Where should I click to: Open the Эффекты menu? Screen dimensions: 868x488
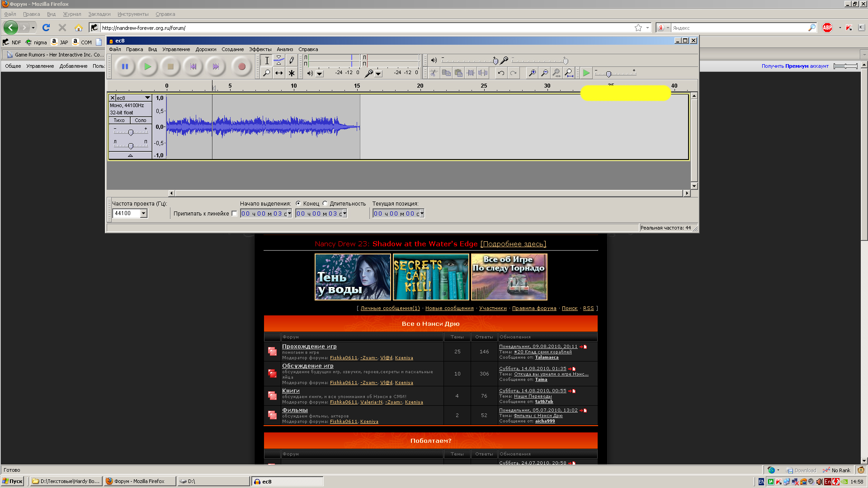click(x=260, y=49)
